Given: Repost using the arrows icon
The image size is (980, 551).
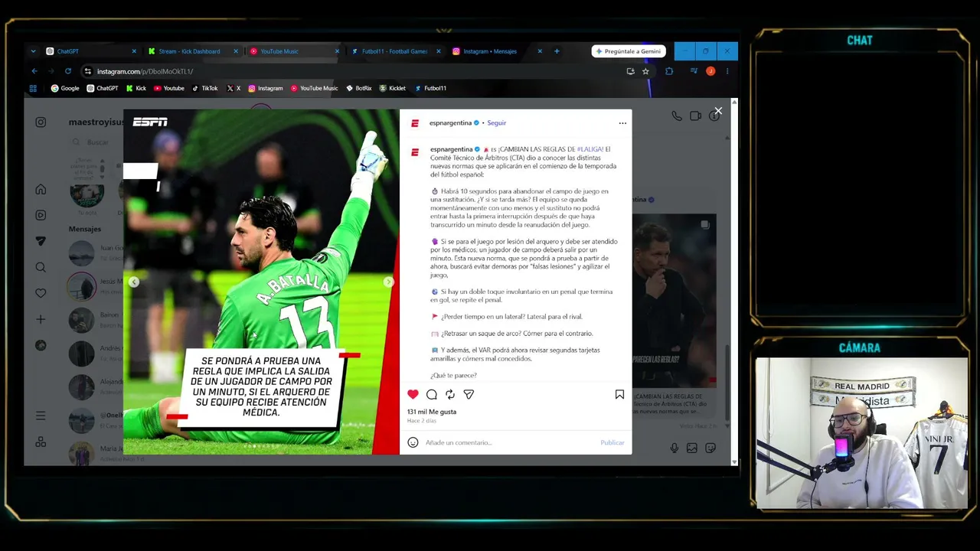Looking at the screenshot, I should point(450,394).
